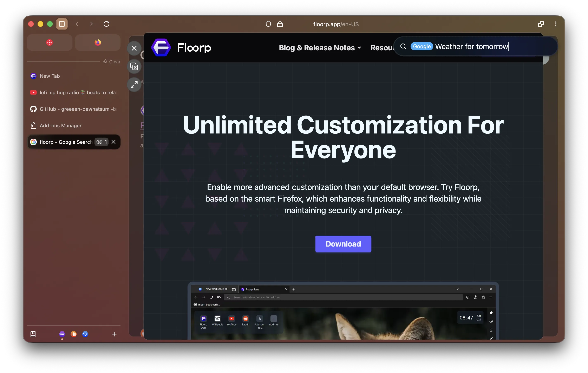Toggle the eye glance indicator on the floorp tab

click(x=102, y=142)
